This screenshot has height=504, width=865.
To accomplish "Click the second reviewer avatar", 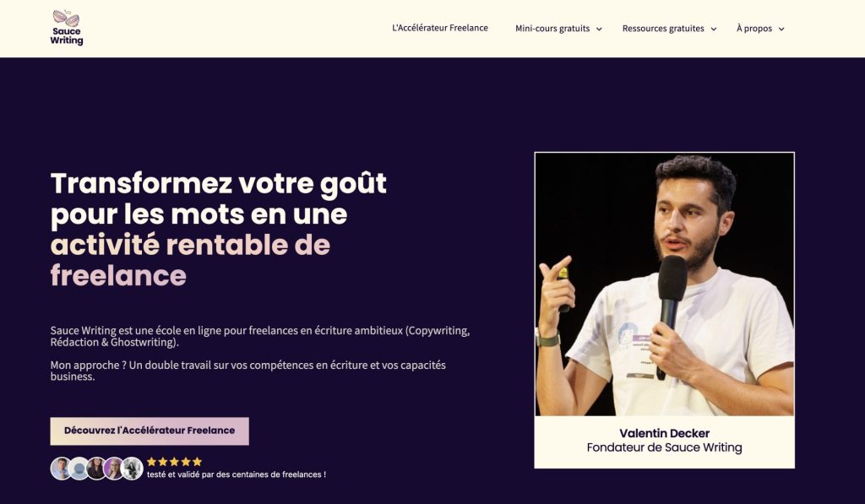I will (x=79, y=469).
